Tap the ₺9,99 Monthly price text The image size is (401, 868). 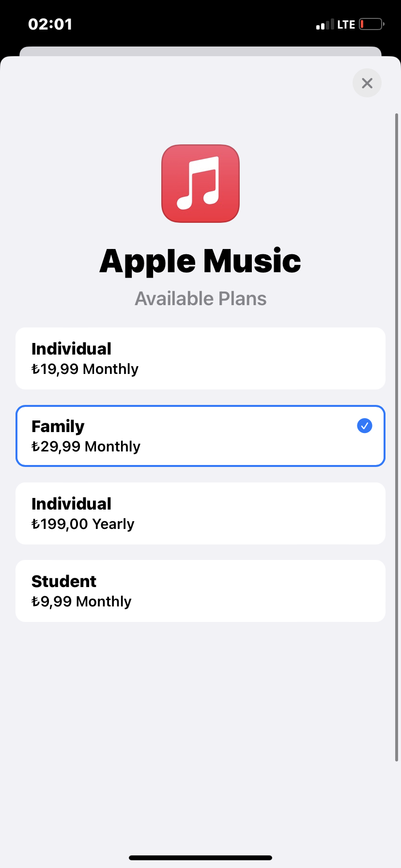click(x=81, y=601)
